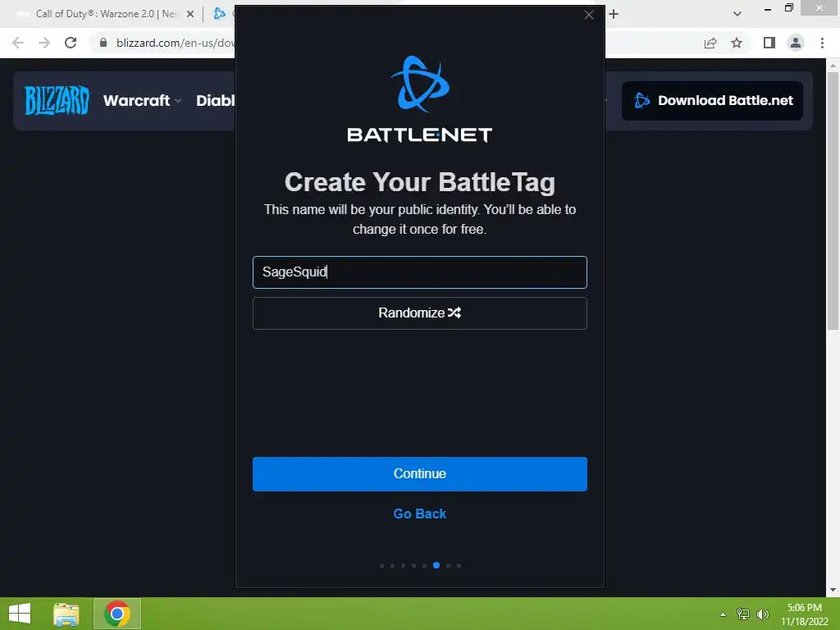
Task: Click the Battle.net icon in Download button
Action: click(641, 101)
